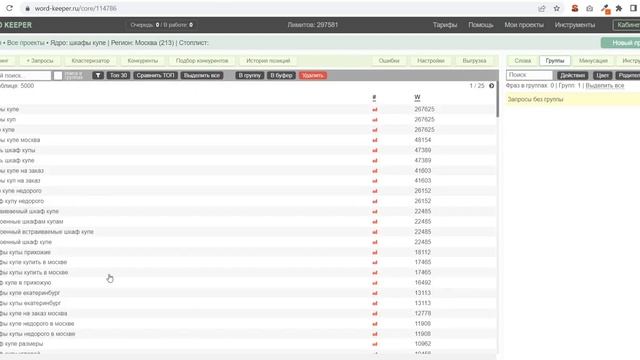
Task: Bookmark this page with the star icon
Action: pos(557,9)
